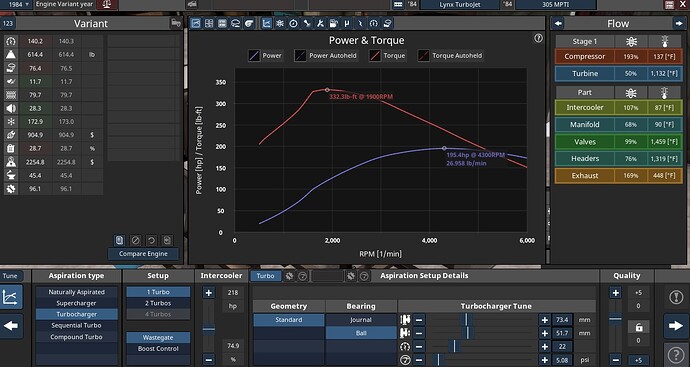Viewport: 690px width, 367px height.
Task: Choose the 2 Turbos setup option
Action: point(158,303)
